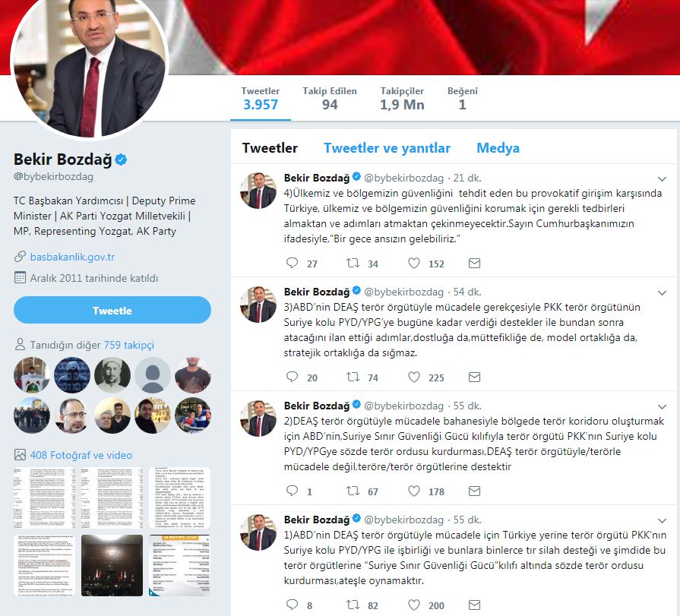Open the 408 Fotoğraf ve video link
Screen dimensions: 680x616
coord(81,455)
